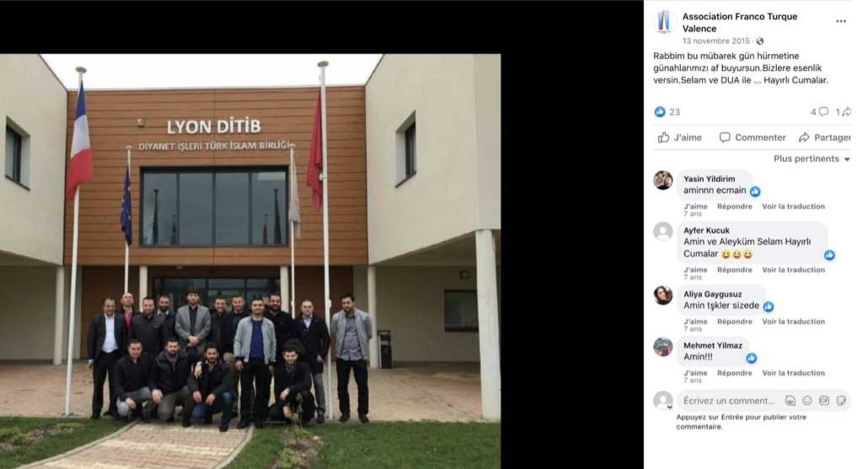Click the blue like reaction icon showing 23
This screenshot has width=868, height=469.
pos(660,112)
